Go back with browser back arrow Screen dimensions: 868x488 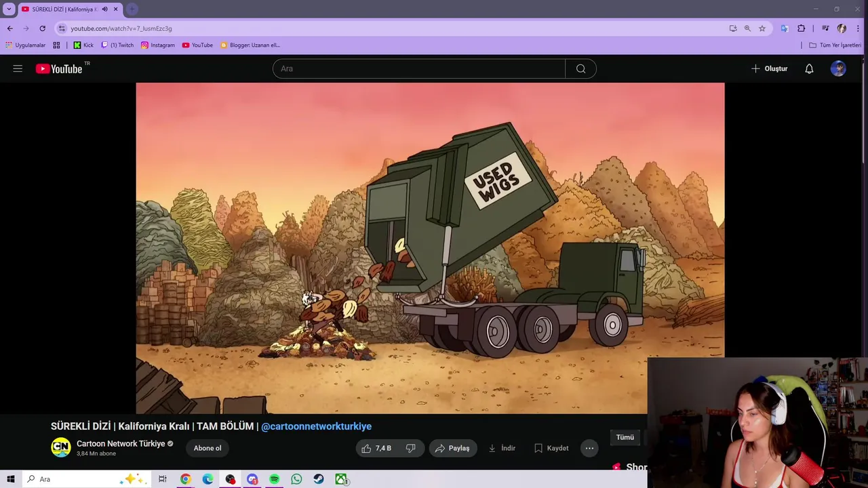(x=9, y=28)
